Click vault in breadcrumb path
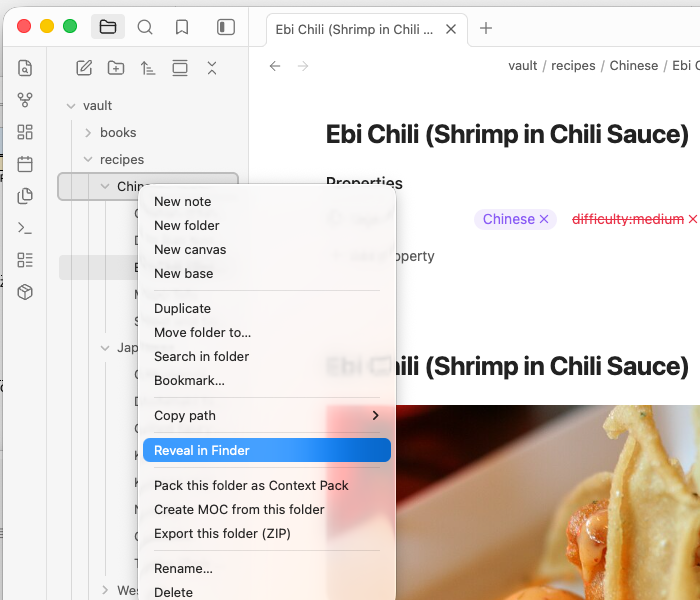This screenshot has width=700, height=600. [x=522, y=66]
